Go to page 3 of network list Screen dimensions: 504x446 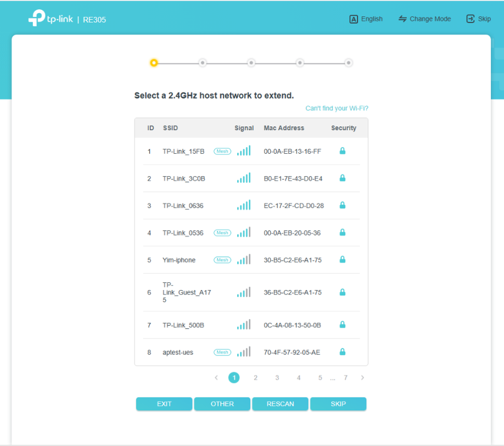(x=277, y=377)
